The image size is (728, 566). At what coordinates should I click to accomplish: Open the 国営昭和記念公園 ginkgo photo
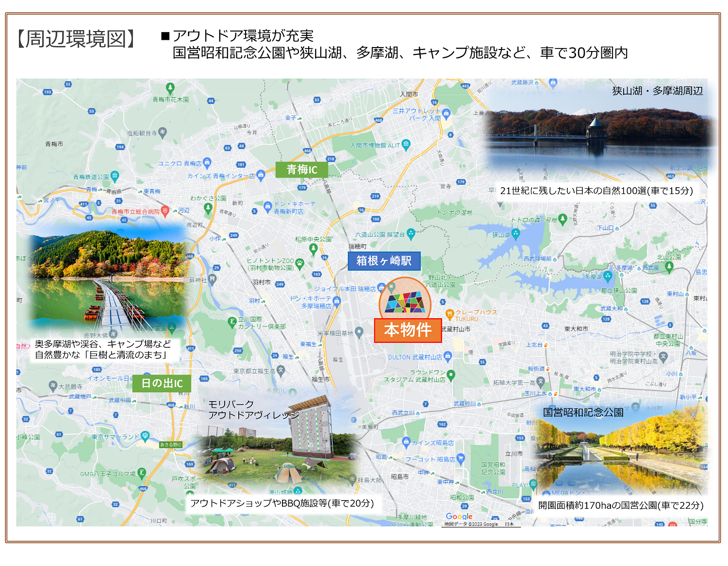pos(621,453)
